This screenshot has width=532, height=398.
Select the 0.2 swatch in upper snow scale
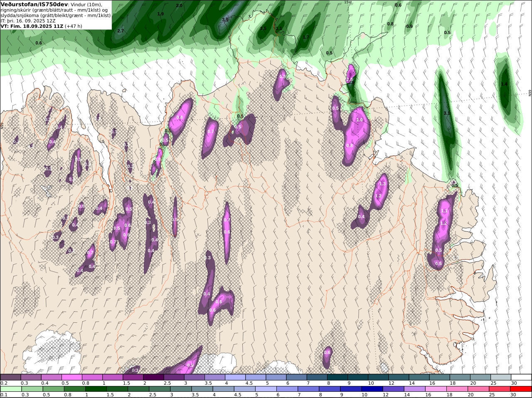(x=10, y=377)
